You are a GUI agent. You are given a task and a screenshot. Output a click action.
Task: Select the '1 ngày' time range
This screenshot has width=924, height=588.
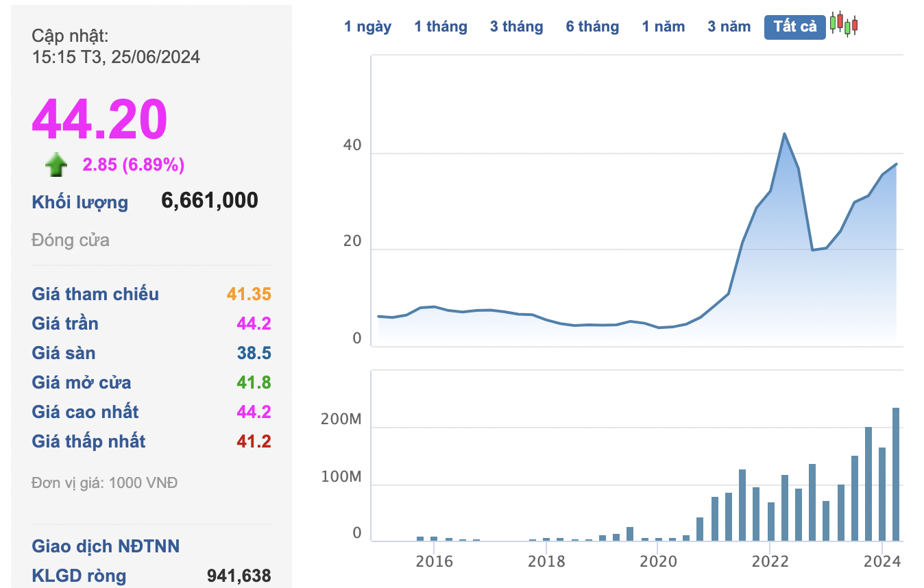(x=368, y=27)
